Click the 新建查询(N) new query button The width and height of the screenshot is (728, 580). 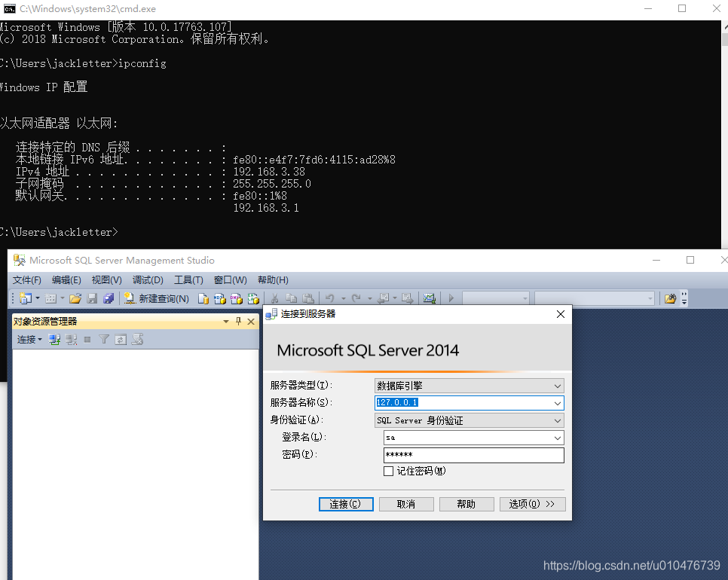pyautogui.click(x=157, y=298)
